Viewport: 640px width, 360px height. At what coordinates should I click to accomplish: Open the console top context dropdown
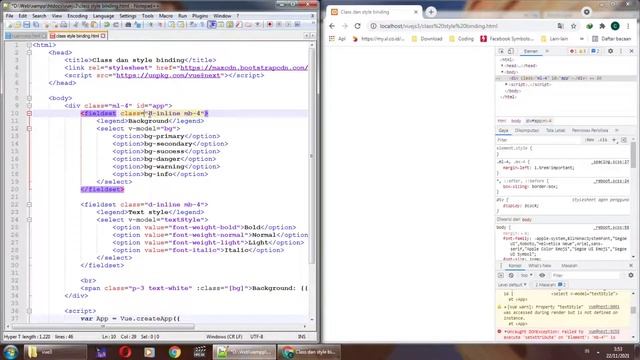point(527,276)
